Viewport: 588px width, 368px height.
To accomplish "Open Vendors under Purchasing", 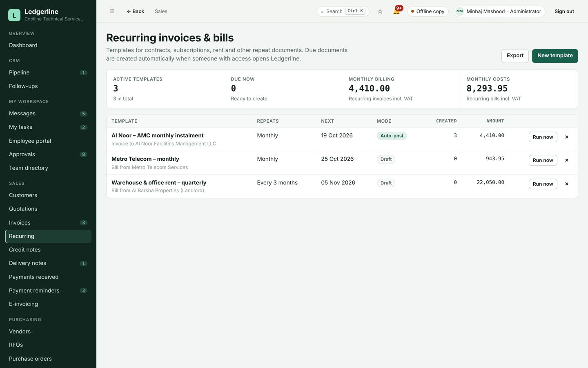I will tap(48, 332).
